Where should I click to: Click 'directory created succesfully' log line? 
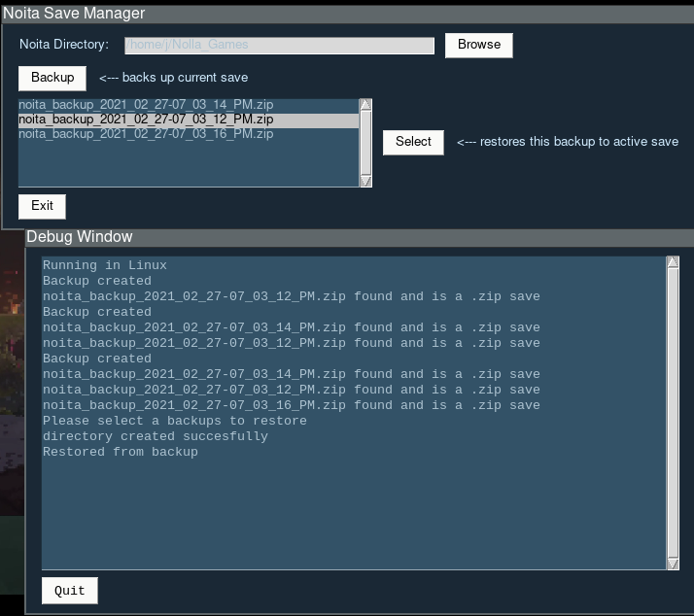point(156,436)
